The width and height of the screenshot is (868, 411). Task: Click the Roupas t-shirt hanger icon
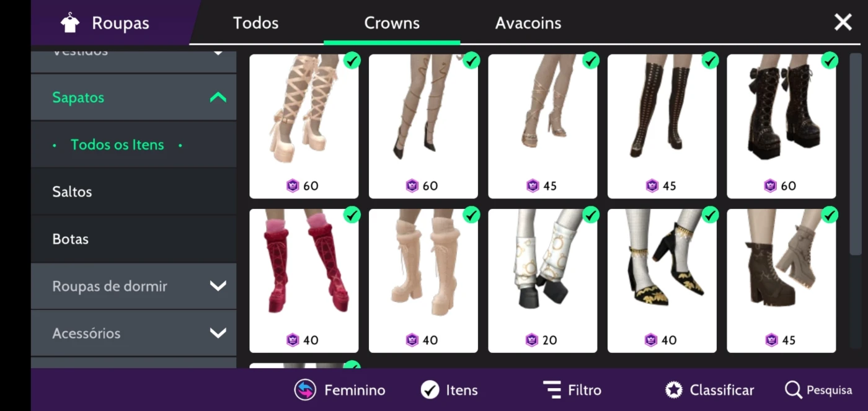(x=70, y=23)
